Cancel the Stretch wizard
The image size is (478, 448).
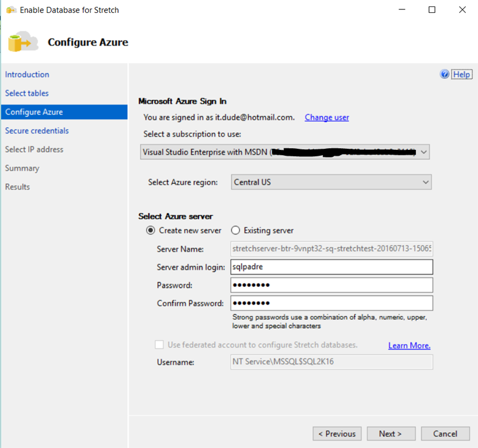pyautogui.click(x=445, y=433)
